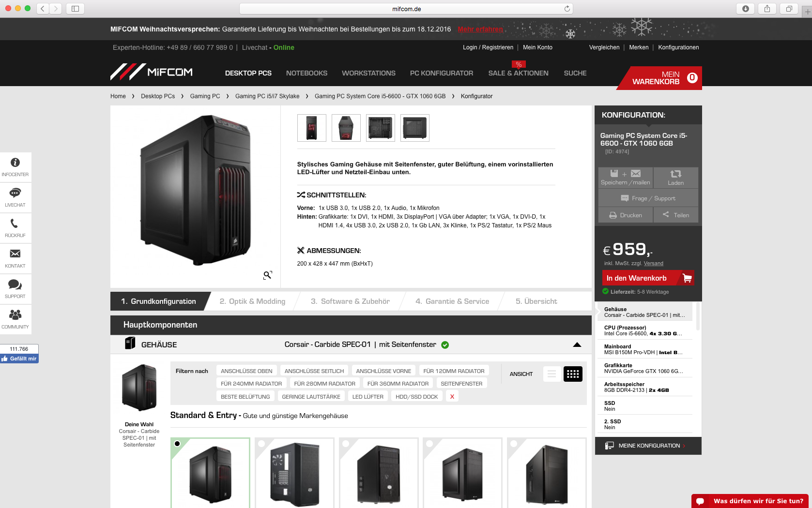This screenshot has height=508, width=812.
Task: Toggle the Safari sidebar button
Action: tap(76, 9)
